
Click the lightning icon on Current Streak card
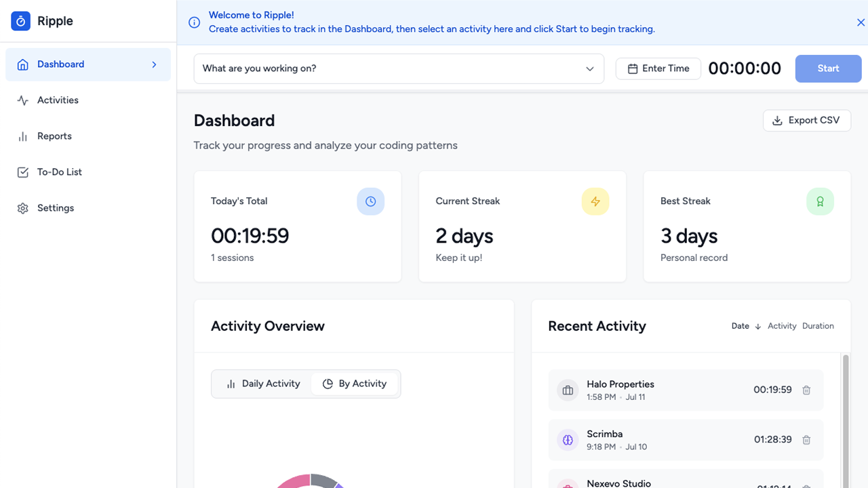[595, 201]
